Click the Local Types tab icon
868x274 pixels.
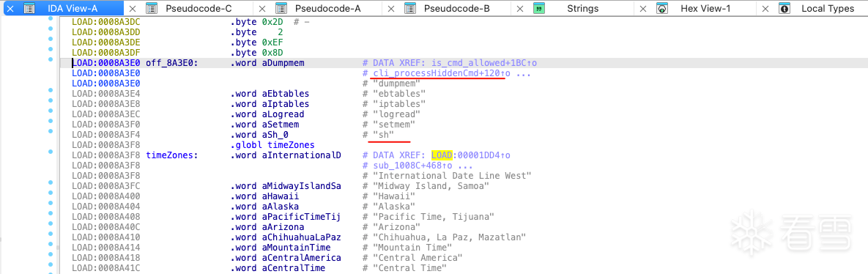(x=784, y=9)
